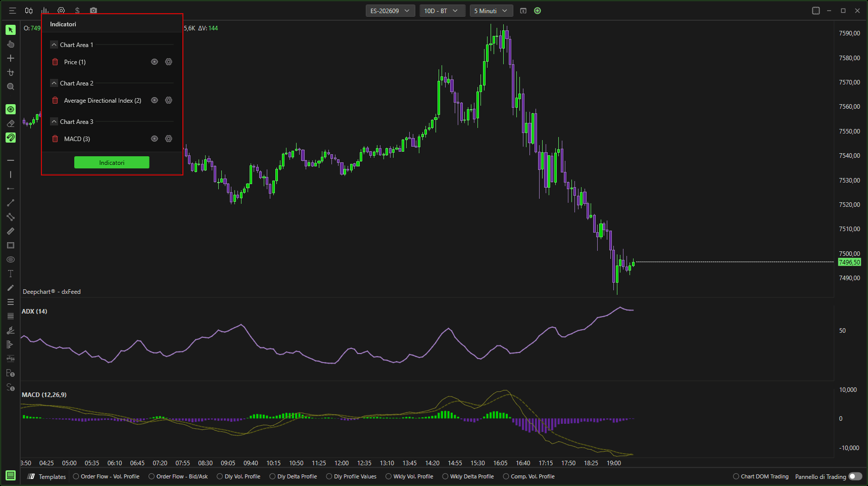Click the window layout icon beside timeframe

[523, 11]
